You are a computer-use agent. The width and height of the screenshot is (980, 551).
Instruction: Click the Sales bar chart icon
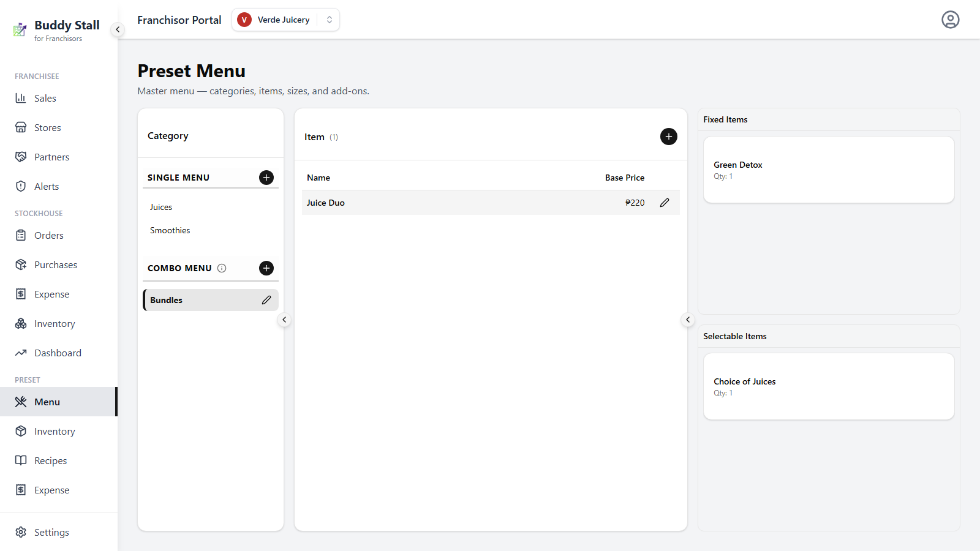tap(21, 98)
